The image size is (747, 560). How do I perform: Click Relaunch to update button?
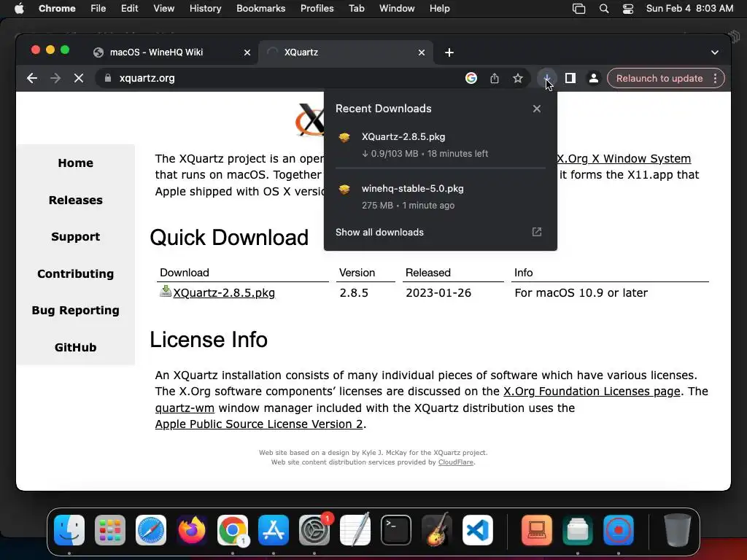659,78
